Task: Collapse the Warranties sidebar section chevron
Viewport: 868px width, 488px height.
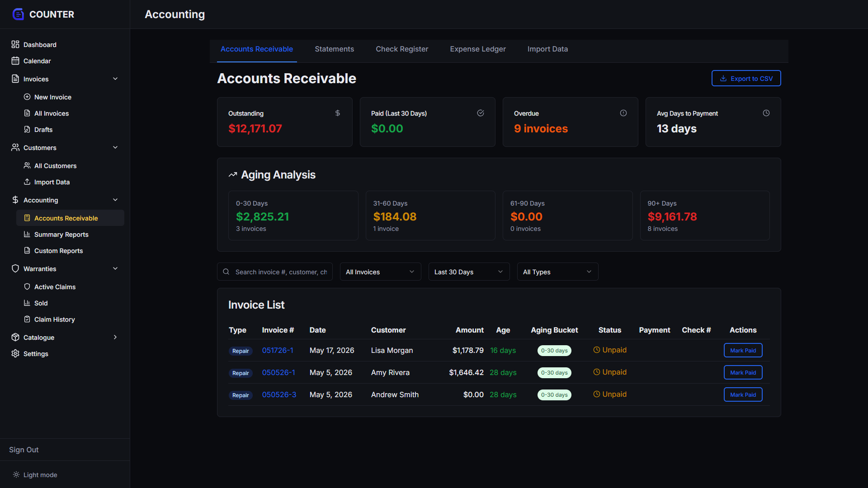Action: click(115, 268)
